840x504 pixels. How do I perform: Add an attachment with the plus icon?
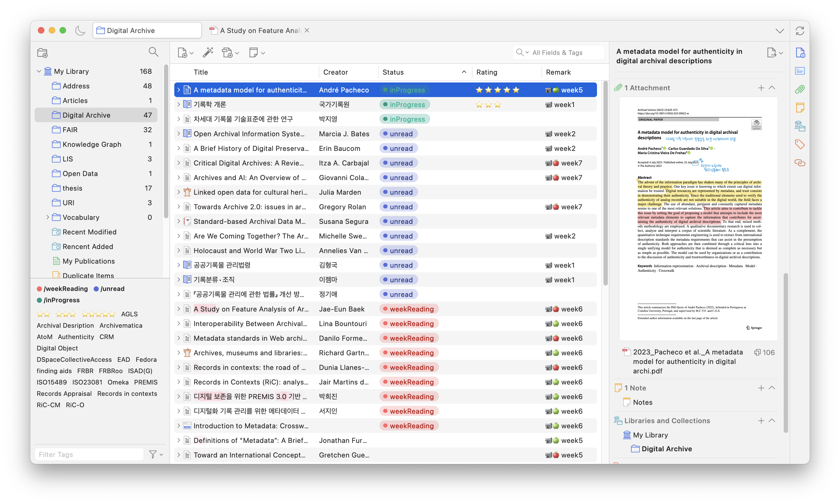click(761, 88)
